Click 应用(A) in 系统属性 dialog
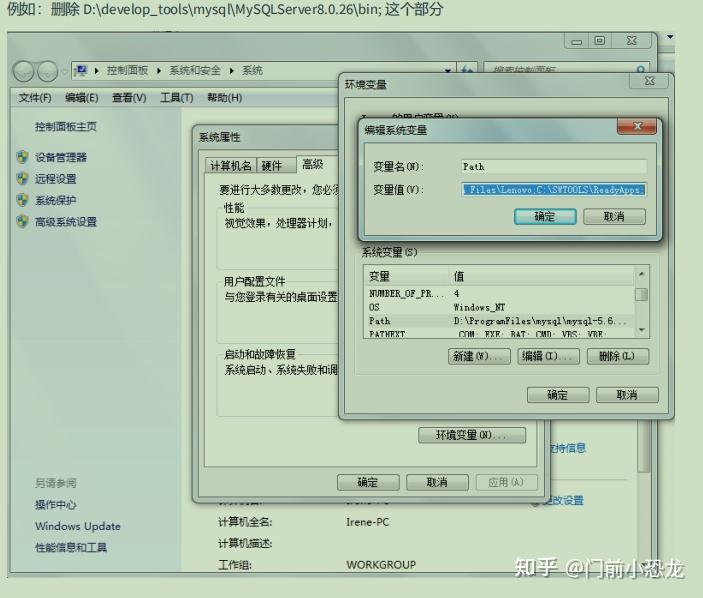703x598 pixels. [x=507, y=482]
